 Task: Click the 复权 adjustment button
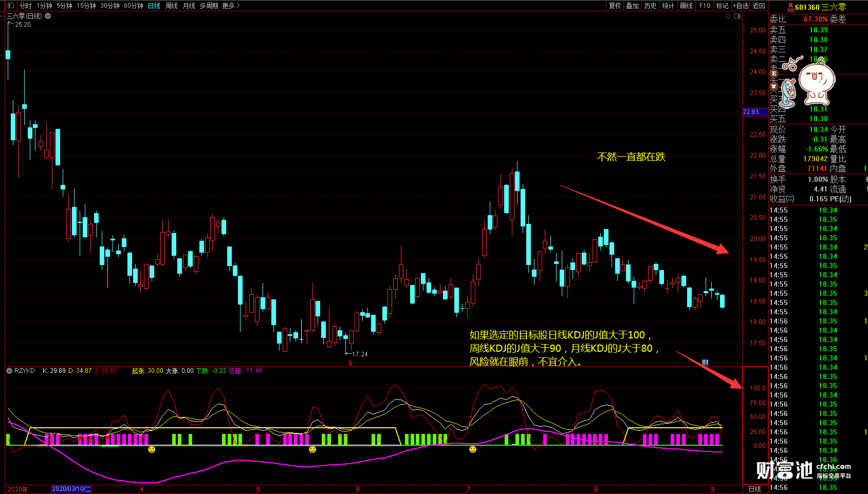coord(615,6)
